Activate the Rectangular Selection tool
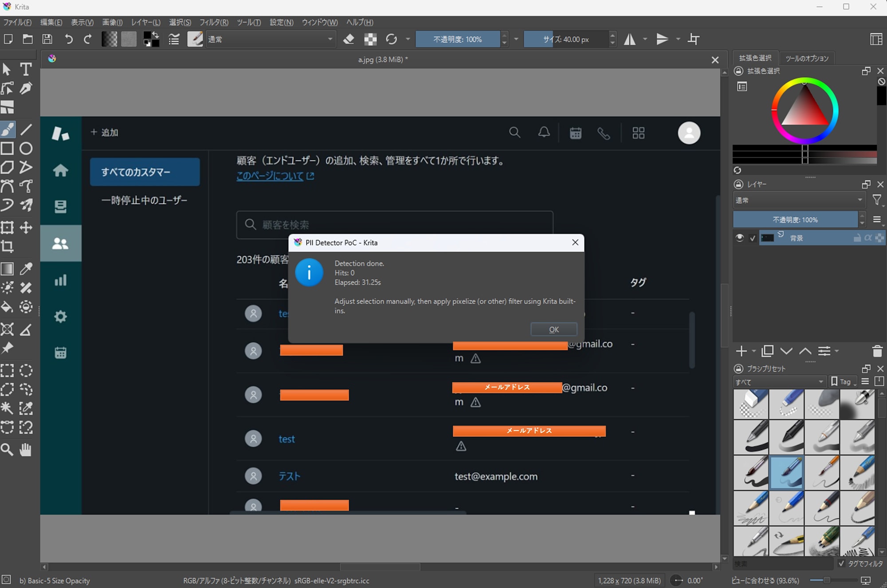This screenshot has width=887, height=588. (7, 370)
